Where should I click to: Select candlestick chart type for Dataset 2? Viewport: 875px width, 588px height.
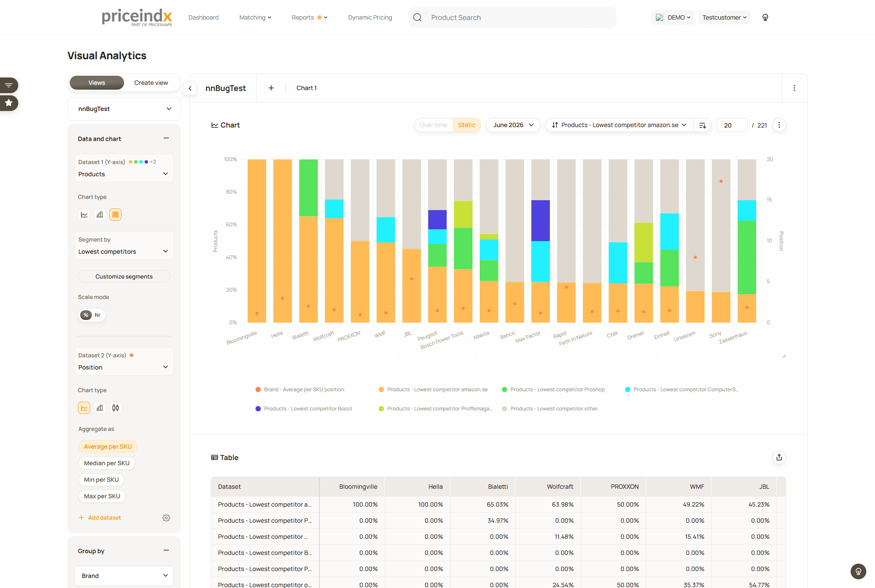coord(115,408)
